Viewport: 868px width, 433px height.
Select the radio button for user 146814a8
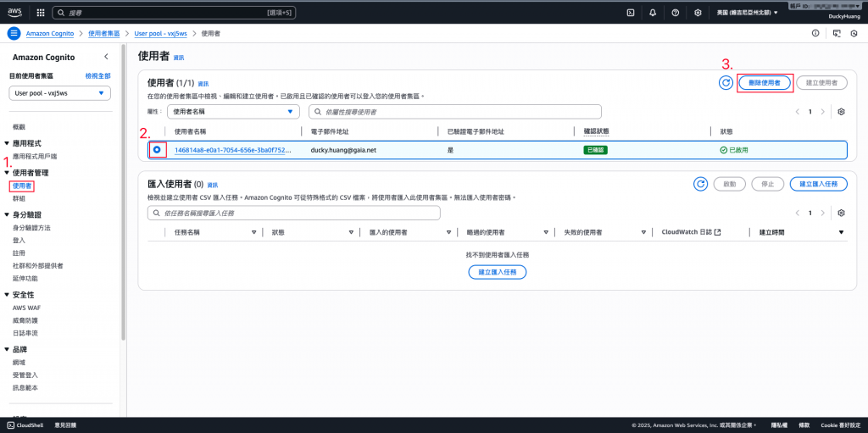coord(157,149)
